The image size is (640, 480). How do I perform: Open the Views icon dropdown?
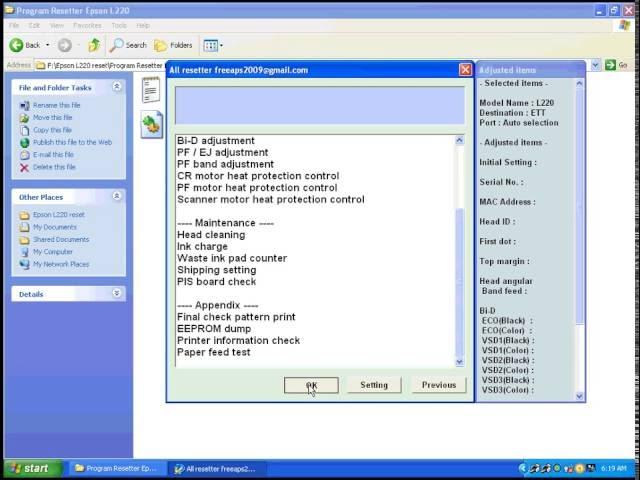(213, 45)
